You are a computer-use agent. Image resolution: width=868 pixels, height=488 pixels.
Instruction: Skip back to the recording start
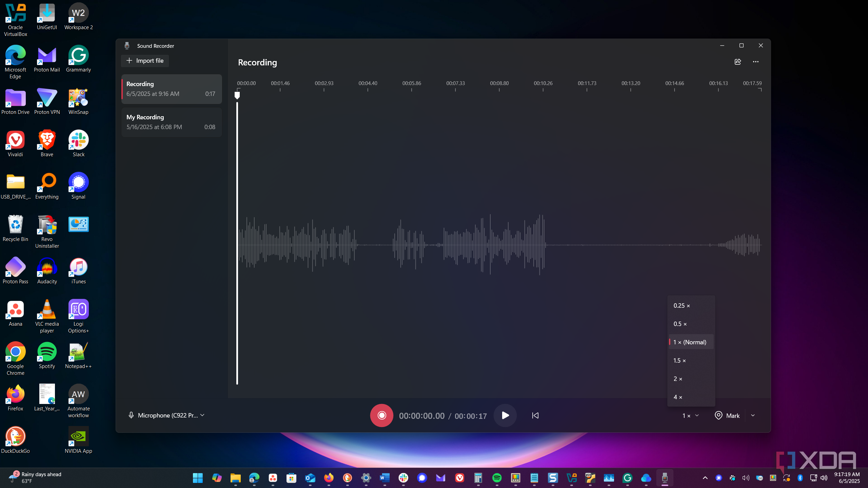(x=535, y=415)
